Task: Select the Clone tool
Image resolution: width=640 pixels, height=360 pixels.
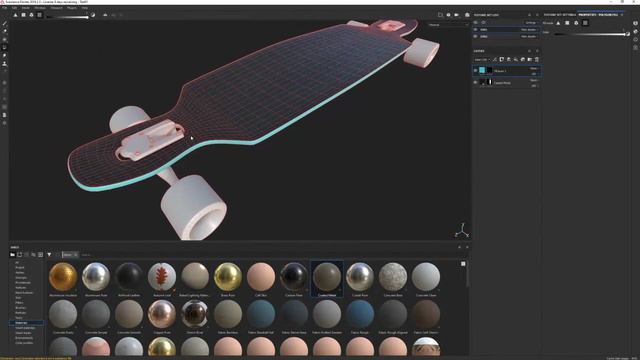Action: pos(4,64)
